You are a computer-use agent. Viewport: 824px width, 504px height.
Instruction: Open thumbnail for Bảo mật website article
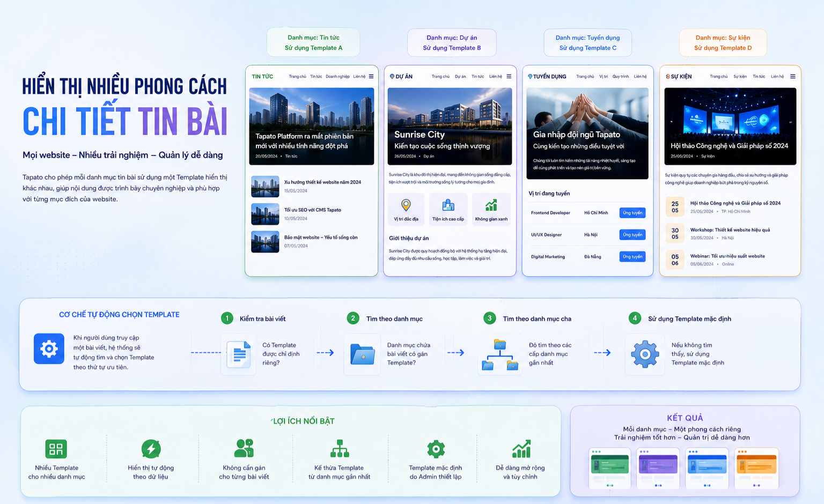[x=265, y=241]
